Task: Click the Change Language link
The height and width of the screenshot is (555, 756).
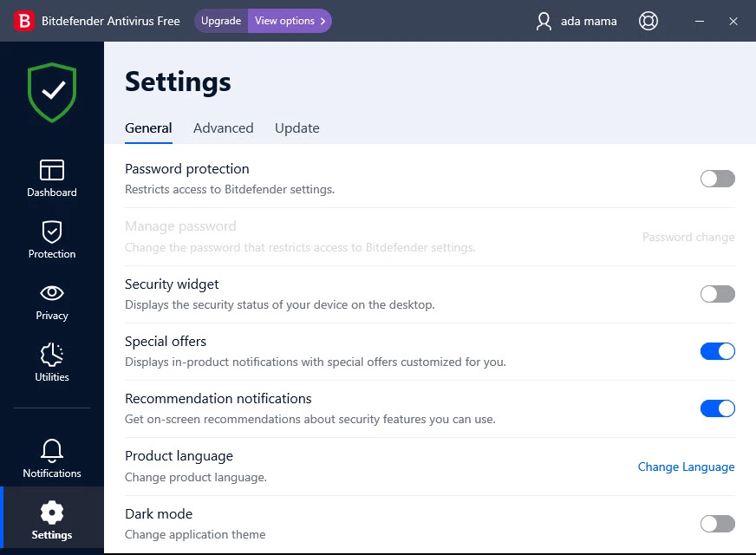Action: [686, 467]
